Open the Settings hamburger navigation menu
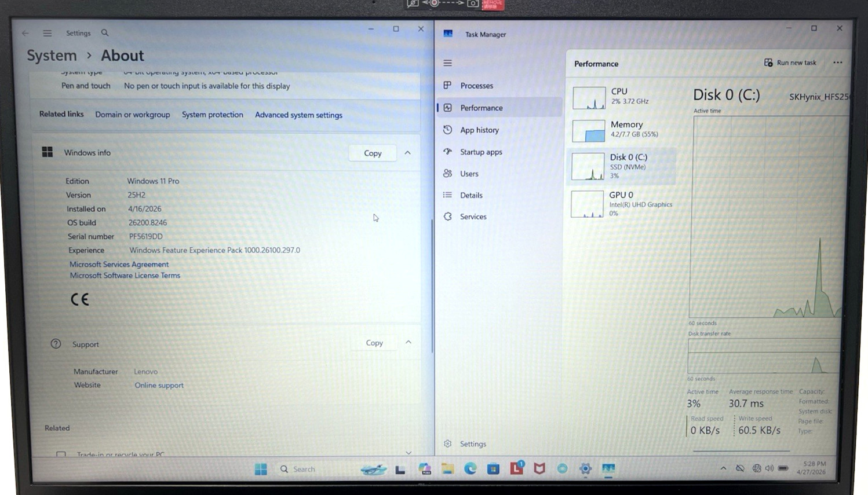The height and width of the screenshot is (495, 868). [x=47, y=33]
